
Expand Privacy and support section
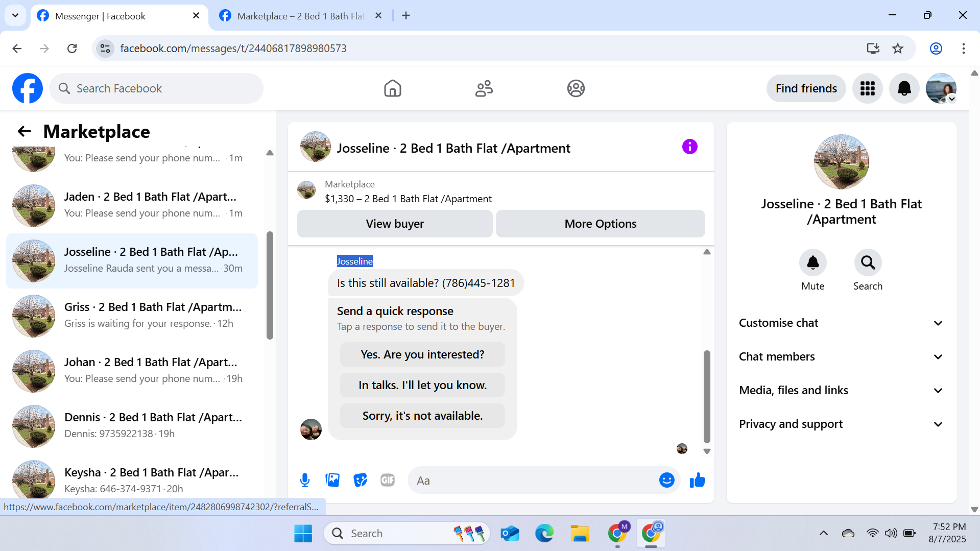coord(841,424)
